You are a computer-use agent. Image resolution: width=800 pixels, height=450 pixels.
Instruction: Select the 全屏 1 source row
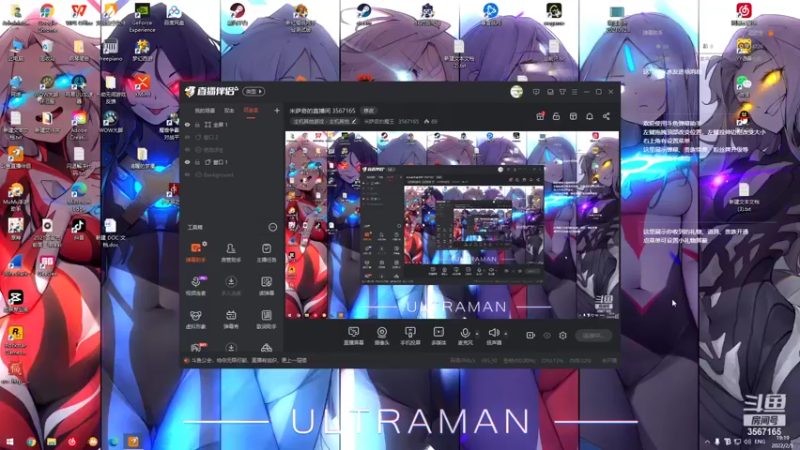click(x=232, y=124)
